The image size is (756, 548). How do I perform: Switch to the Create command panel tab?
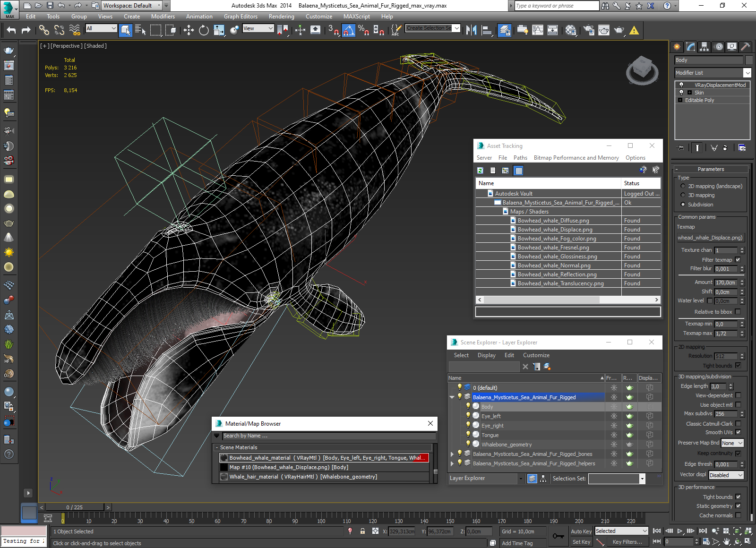(677, 46)
